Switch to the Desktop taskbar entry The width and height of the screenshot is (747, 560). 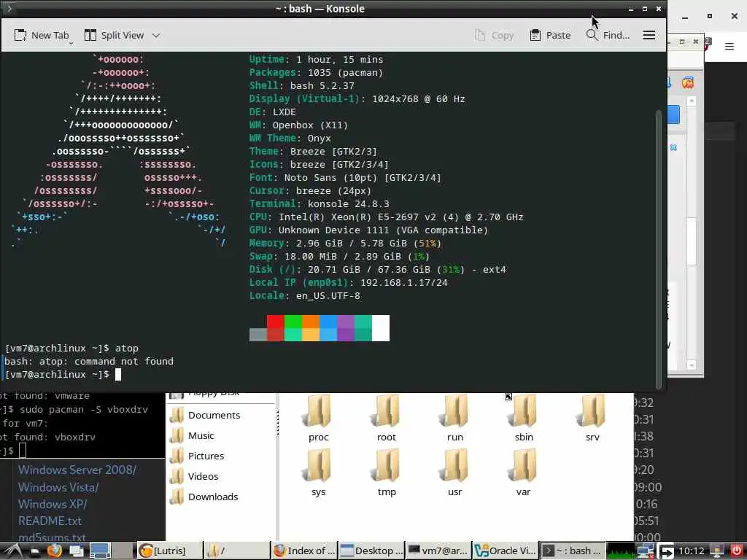[x=372, y=551]
